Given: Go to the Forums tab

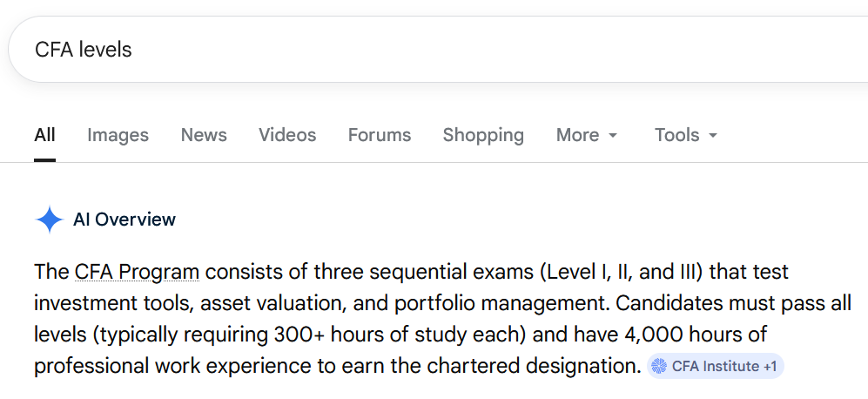Looking at the screenshot, I should (x=380, y=135).
